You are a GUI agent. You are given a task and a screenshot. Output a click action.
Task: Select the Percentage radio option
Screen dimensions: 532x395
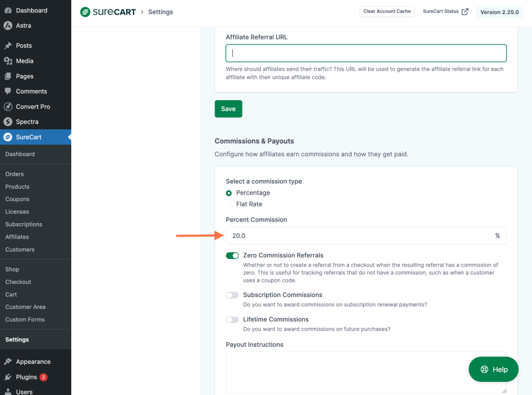click(x=229, y=193)
